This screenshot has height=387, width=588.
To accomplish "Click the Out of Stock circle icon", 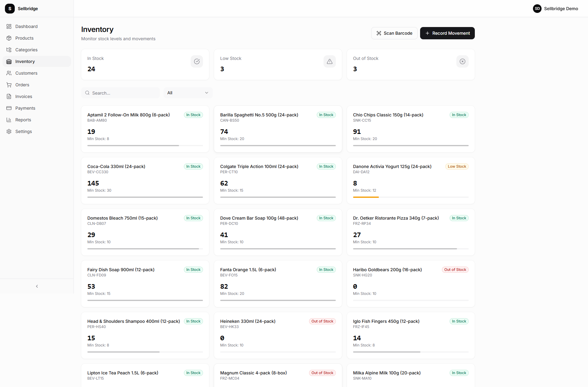I will click(x=462, y=61).
